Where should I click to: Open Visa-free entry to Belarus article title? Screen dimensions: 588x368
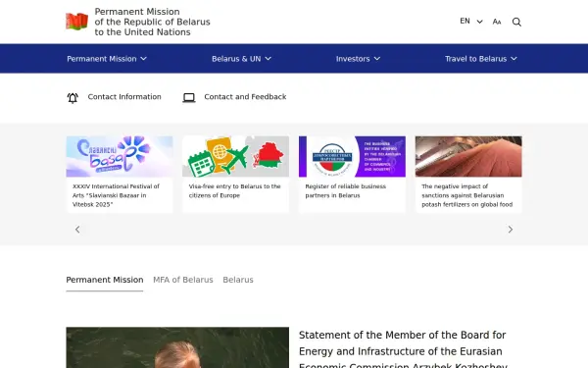(x=235, y=190)
